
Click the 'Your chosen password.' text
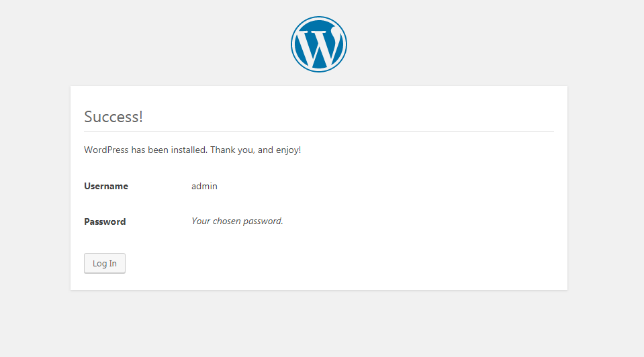pos(238,221)
